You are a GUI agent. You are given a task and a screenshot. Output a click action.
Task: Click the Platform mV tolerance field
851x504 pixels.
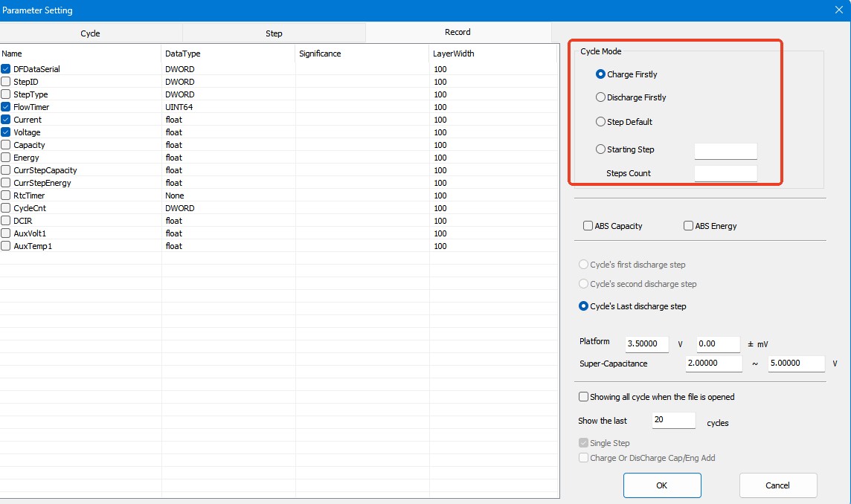click(719, 344)
